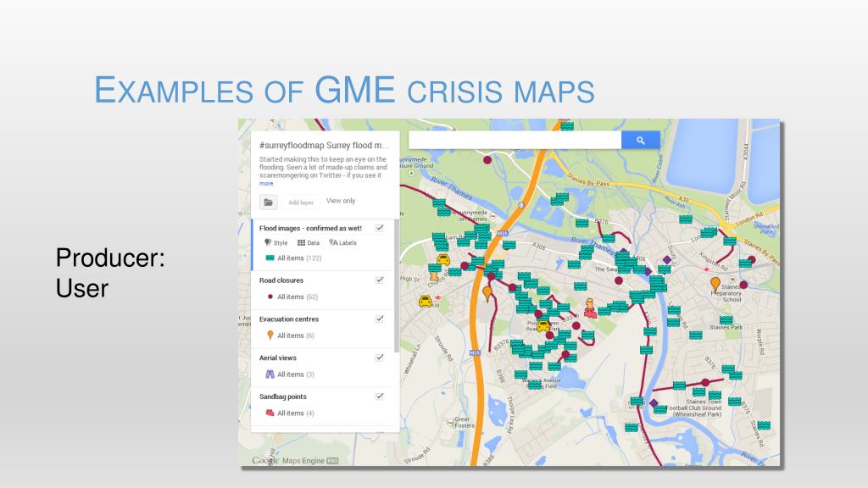
Task: Click All items (4) text
Action: click(296, 413)
